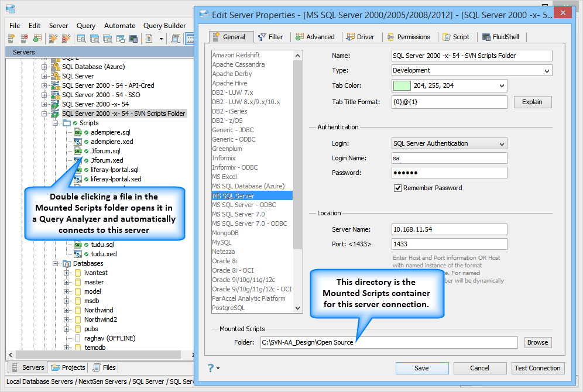Switch to the Filter tab
This screenshot has width=583, height=392.
tap(270, 37)
